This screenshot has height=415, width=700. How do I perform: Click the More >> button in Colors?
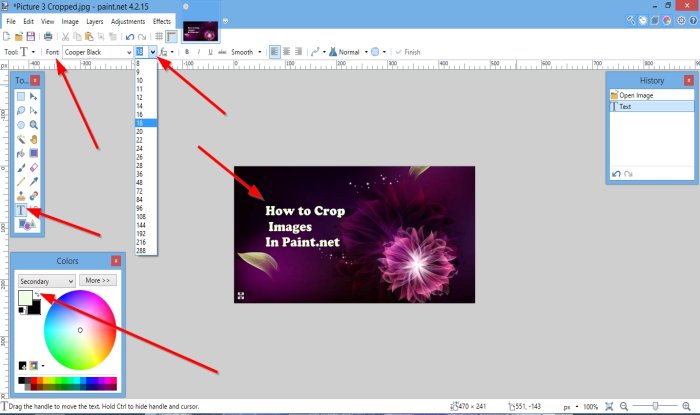[98, 280]
